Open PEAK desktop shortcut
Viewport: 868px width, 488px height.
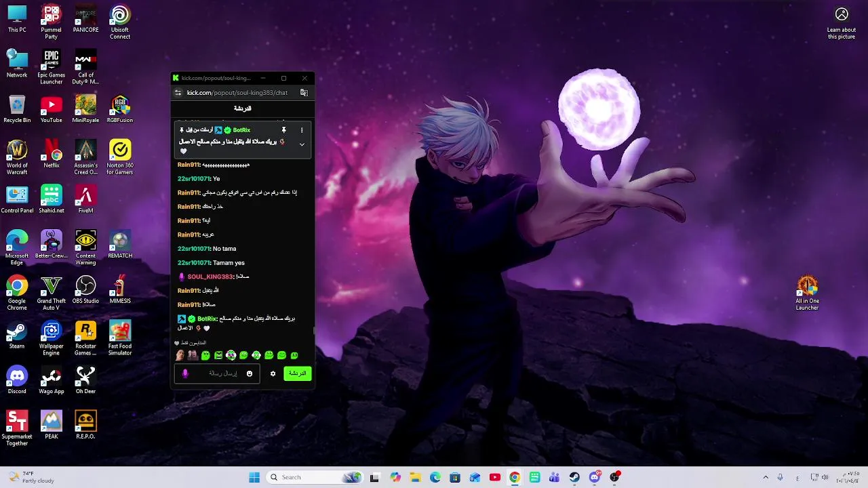click(x=51, y=426)
